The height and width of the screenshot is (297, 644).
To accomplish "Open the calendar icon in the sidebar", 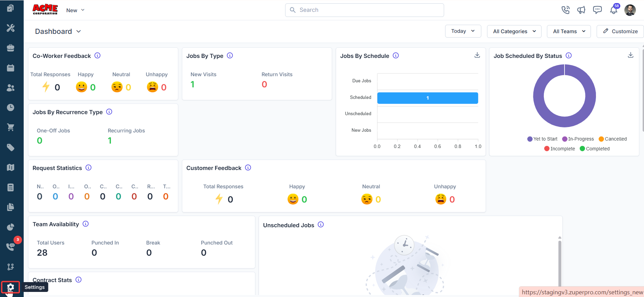I will click(10, 68).
